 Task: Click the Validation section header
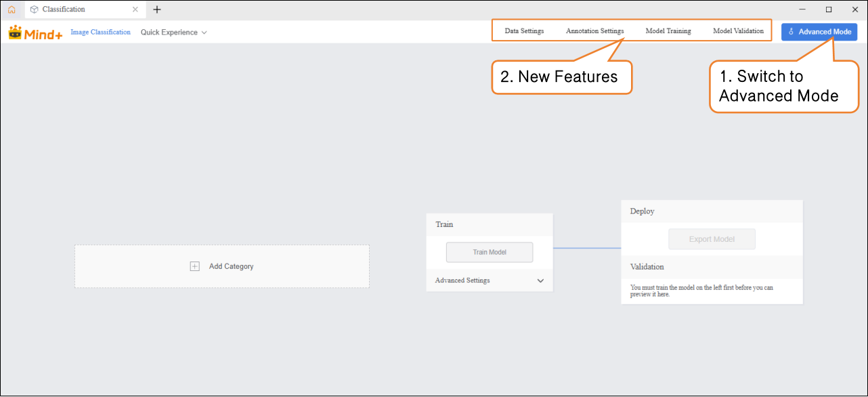647,267
